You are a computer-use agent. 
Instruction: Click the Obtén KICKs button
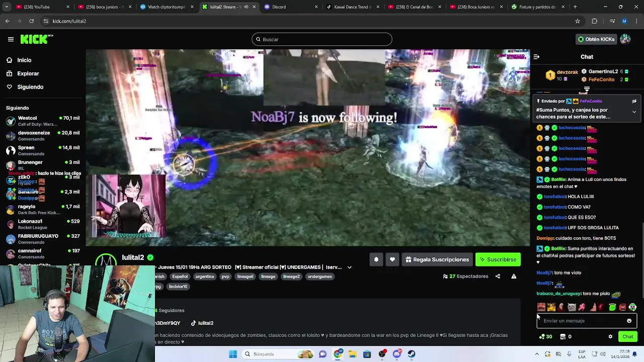[x=596, y=39]
